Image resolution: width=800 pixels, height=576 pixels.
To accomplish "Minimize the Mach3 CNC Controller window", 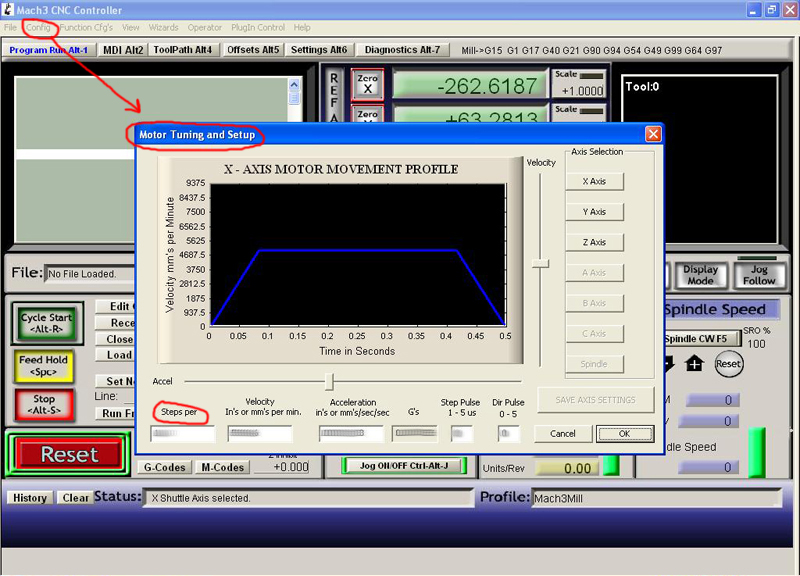I will click(754, 10).
